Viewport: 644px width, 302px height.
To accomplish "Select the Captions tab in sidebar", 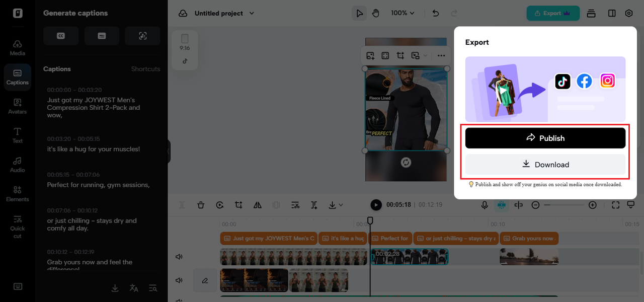I will (x=18, y=77).
